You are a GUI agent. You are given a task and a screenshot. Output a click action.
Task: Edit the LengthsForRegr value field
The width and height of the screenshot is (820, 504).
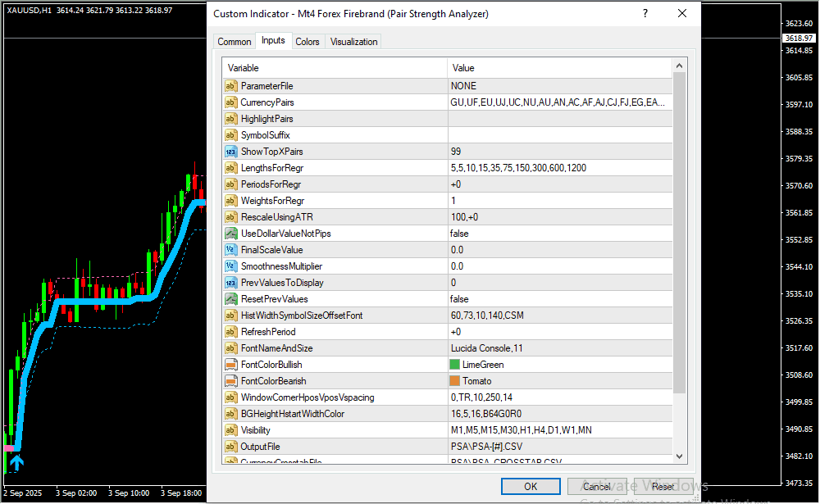(x=559, y=168)
